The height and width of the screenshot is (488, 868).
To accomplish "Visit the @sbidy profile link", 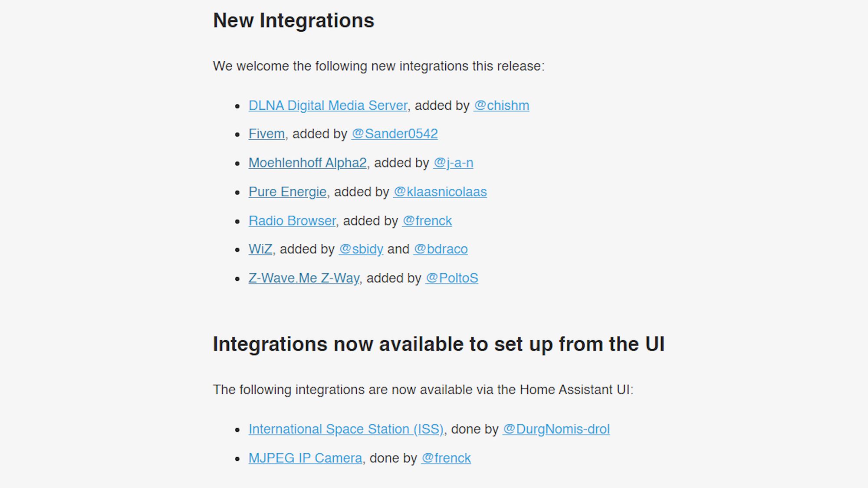I will coord(361,249).
